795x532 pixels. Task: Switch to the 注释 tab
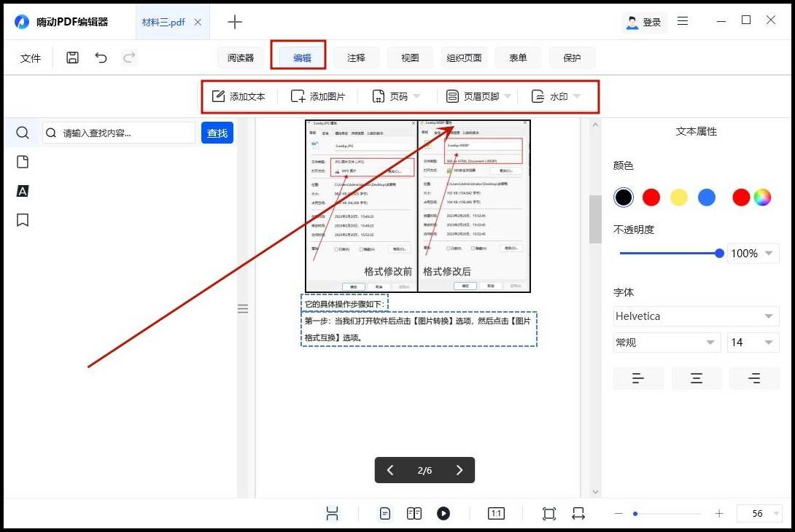(356, 58)
